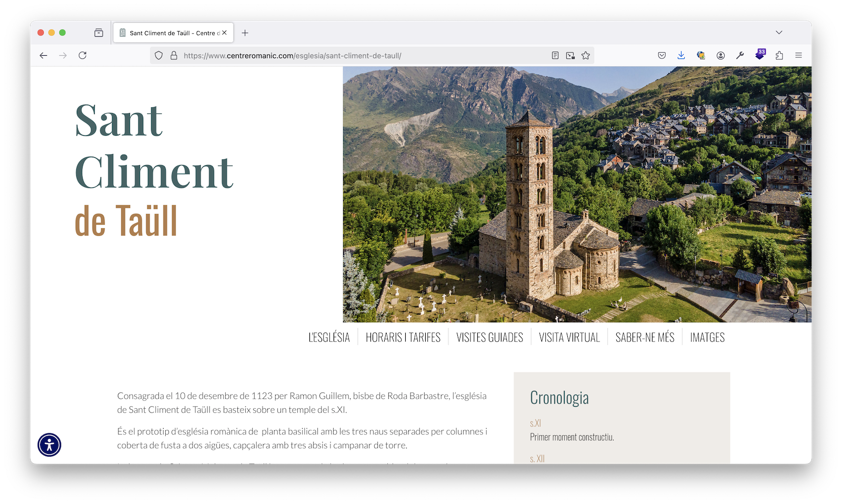Open a new tab with plus button
This screenshot has width=842, height=504.
coord(245,33)
